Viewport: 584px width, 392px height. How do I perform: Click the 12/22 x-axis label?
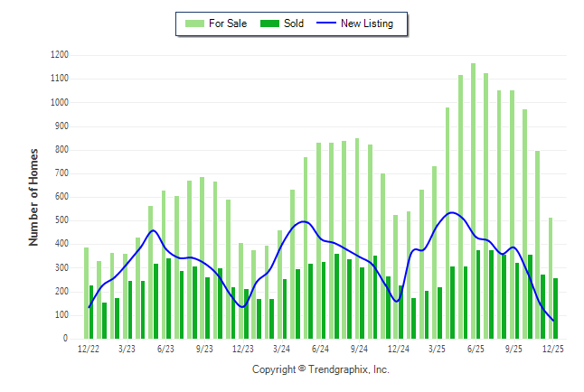88,349
